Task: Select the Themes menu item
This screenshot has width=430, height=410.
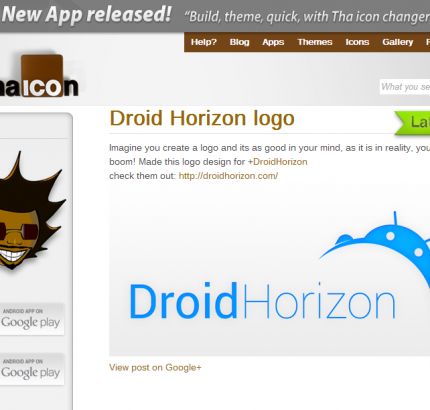Action: click(x=315, y=42)
